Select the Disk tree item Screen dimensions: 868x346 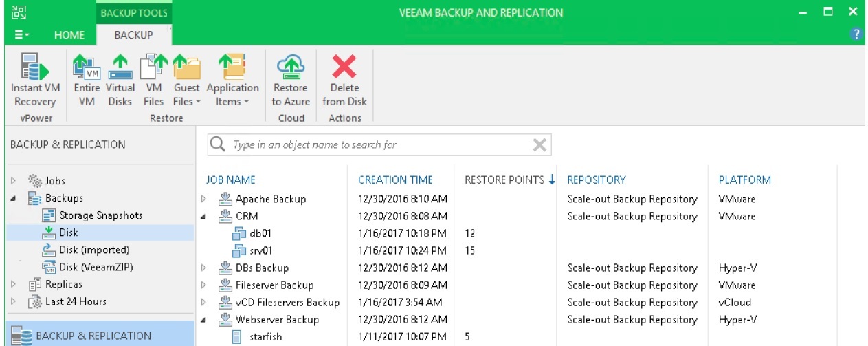[x=69, y=233]
